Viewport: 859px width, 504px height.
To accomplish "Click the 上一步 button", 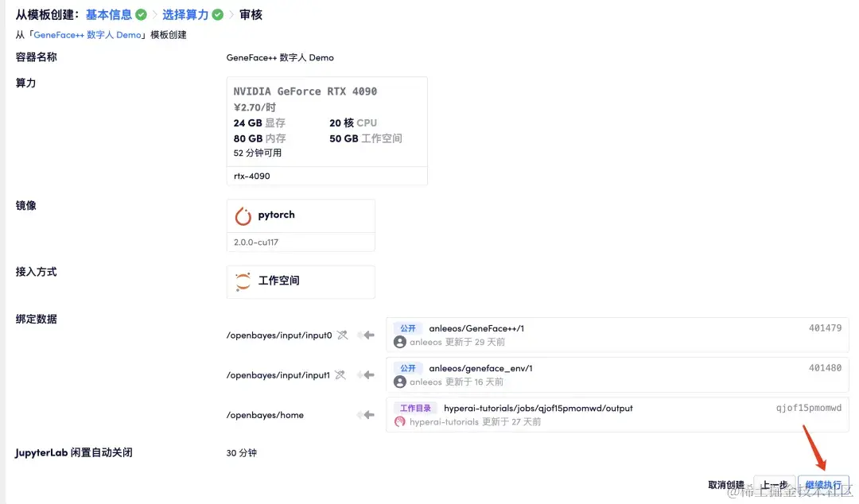I will (775, 484).
